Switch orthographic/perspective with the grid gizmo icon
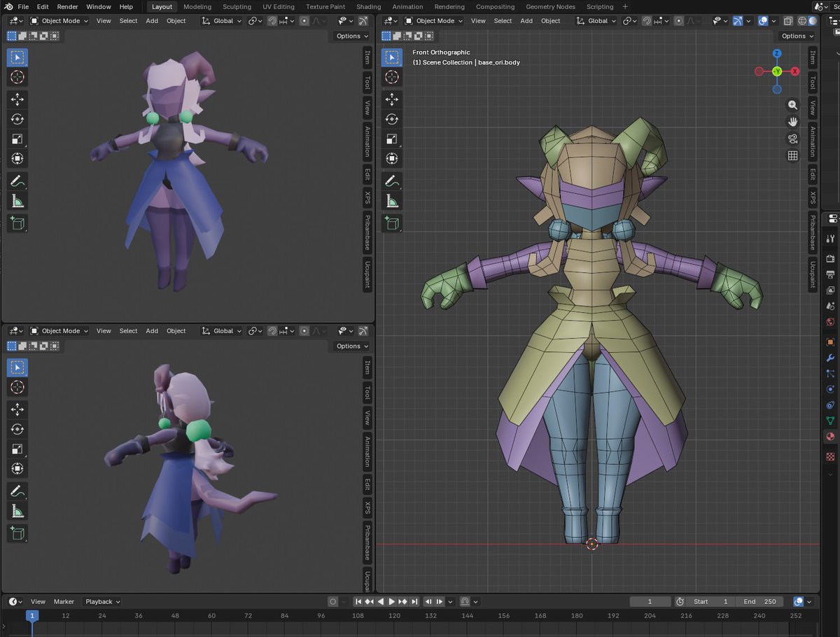 click(792, 155)
